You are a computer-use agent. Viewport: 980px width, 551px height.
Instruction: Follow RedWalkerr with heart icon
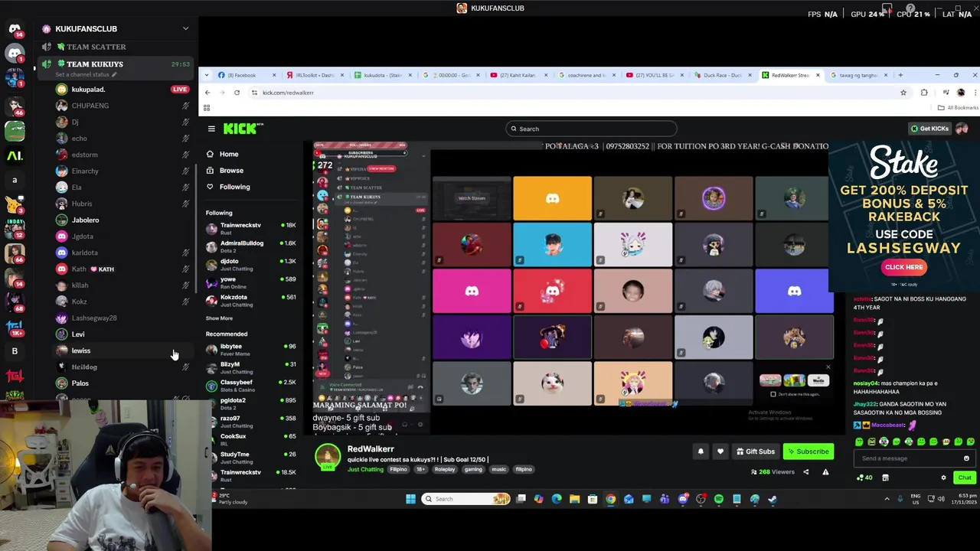coord(720,452)
